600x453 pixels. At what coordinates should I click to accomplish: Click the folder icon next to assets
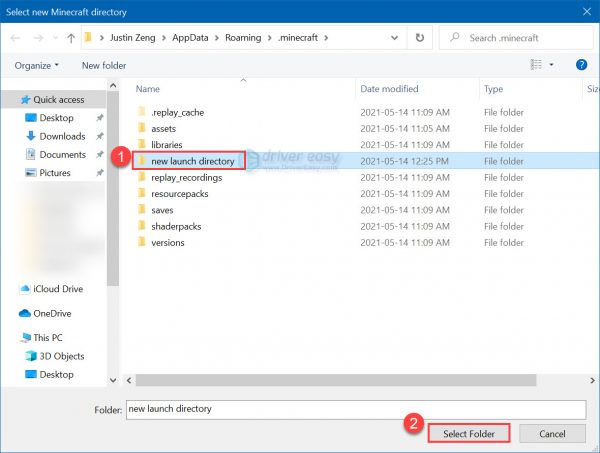tap(142, 128)
